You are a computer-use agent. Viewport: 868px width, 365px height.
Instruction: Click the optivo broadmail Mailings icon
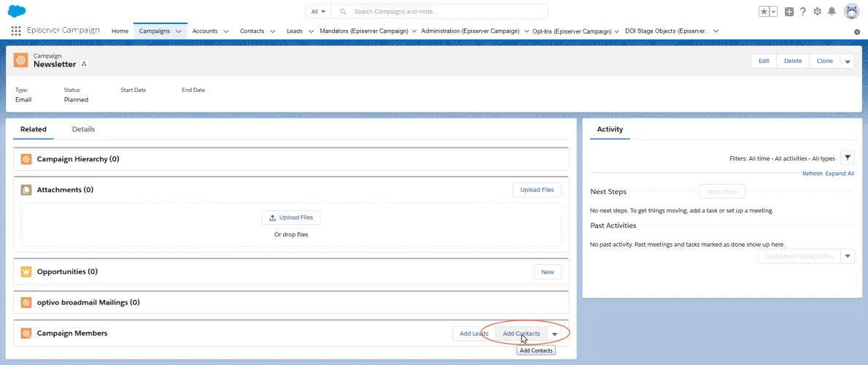(26, 303)
